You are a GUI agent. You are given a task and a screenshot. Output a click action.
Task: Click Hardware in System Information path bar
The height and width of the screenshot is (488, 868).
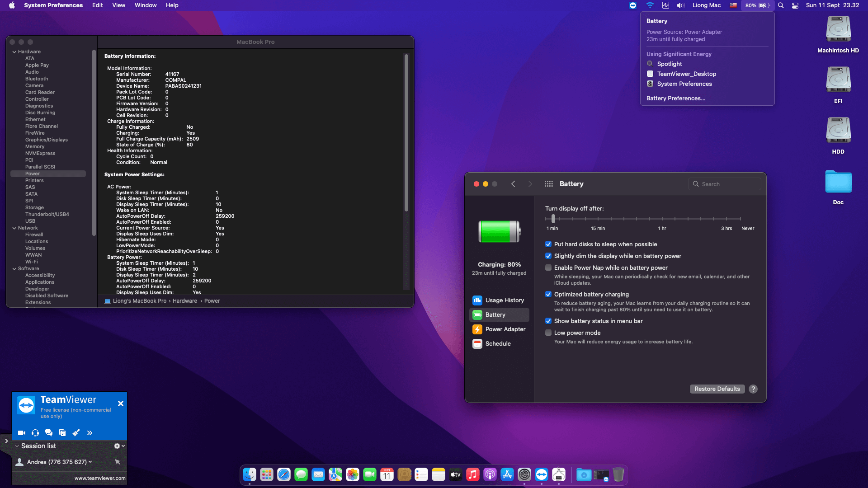184,301
